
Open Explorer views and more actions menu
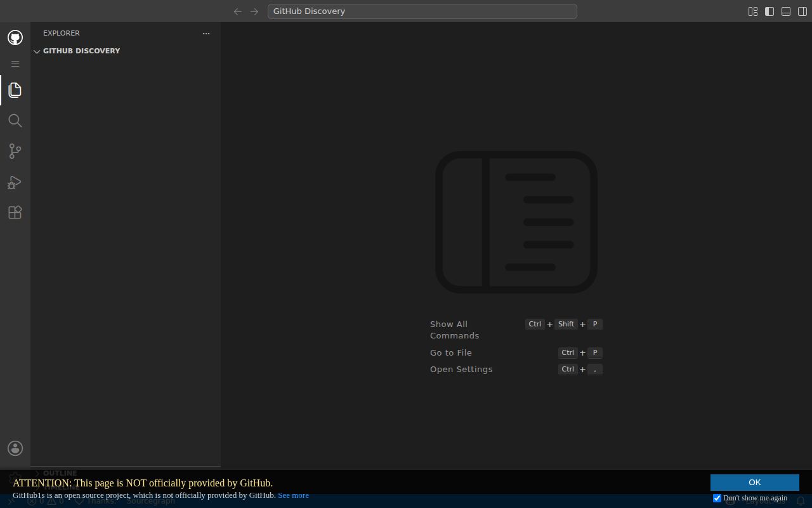[206, 33]
